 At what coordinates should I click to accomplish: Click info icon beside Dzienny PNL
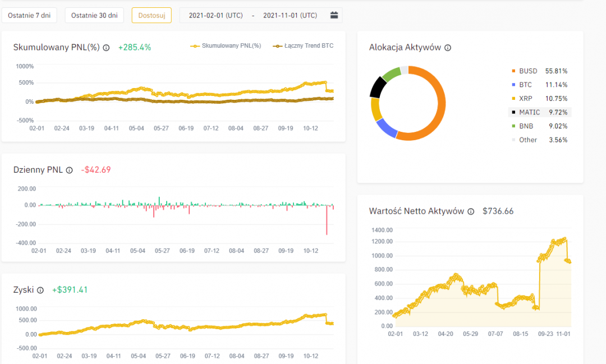click(69, 170)
